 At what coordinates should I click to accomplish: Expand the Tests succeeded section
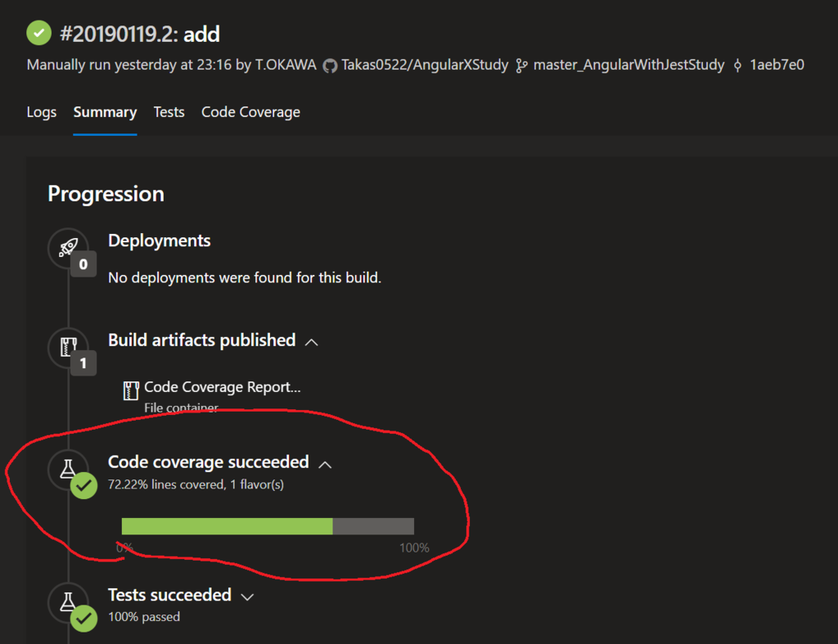(247, 597)
